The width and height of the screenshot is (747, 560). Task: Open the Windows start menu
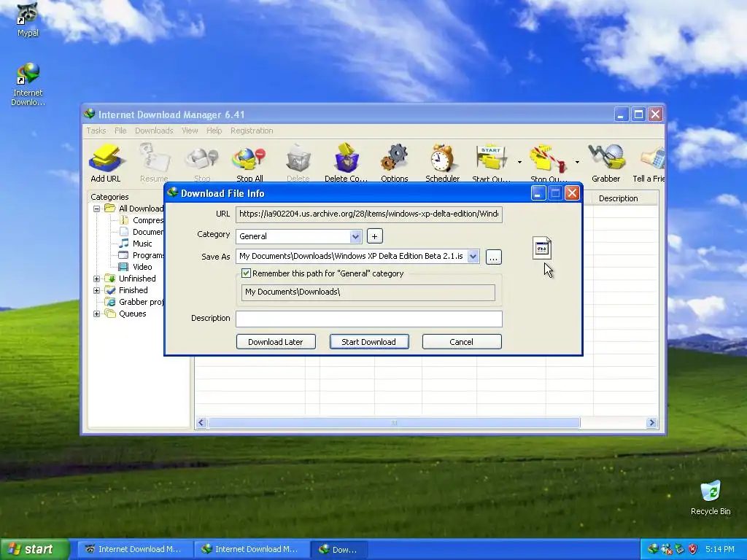click(x=34, y=549)
